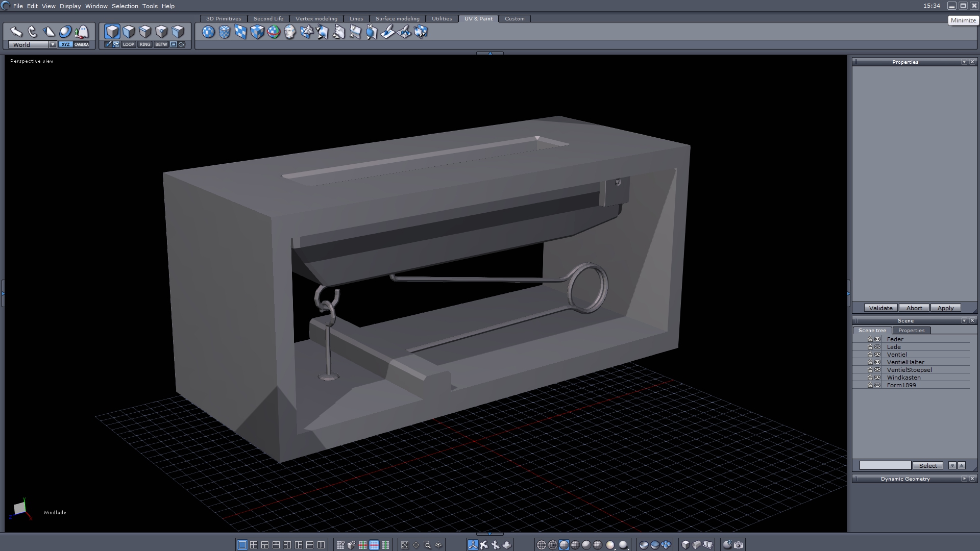Click the camera snapshot icon
Screen dimensions: 980x551
pyautogui.click(x=739, y=545)
